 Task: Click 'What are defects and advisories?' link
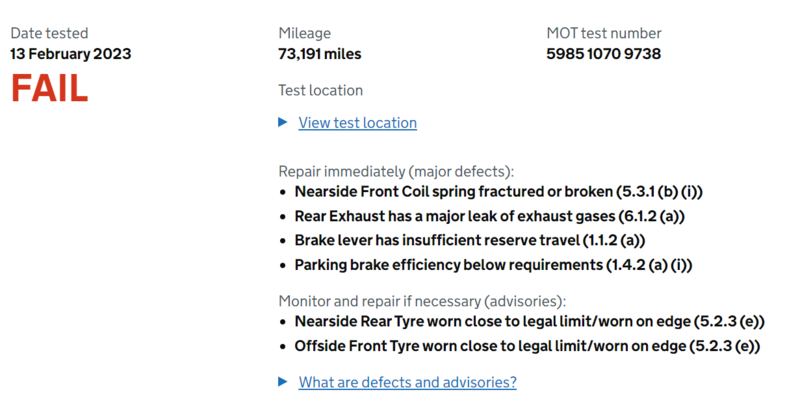[407, 382]
